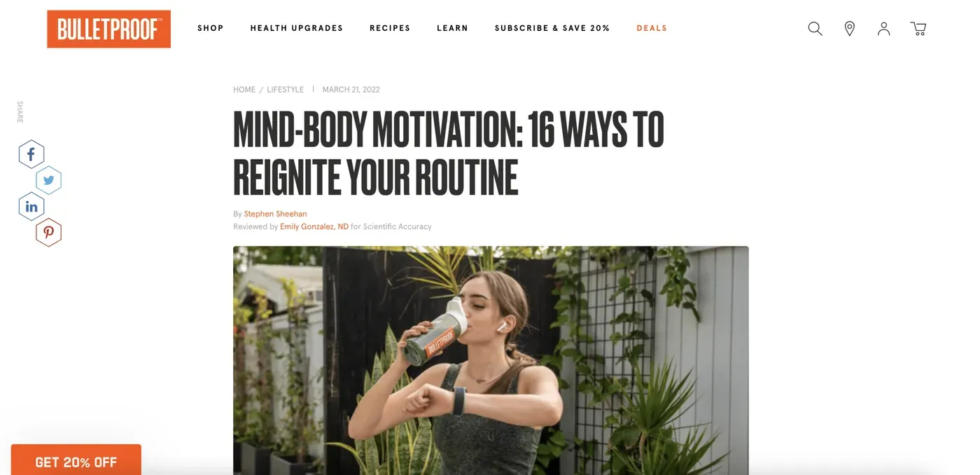Open the Shop menu
The height and width of the screenshot is (475, 980).
tap(211, 28)
